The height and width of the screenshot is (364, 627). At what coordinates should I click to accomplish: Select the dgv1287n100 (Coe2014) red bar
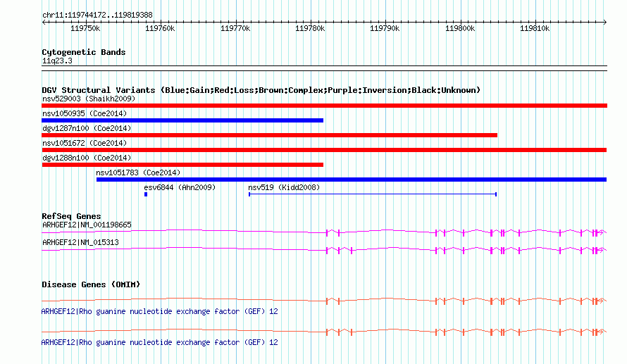tap(270, 135)
